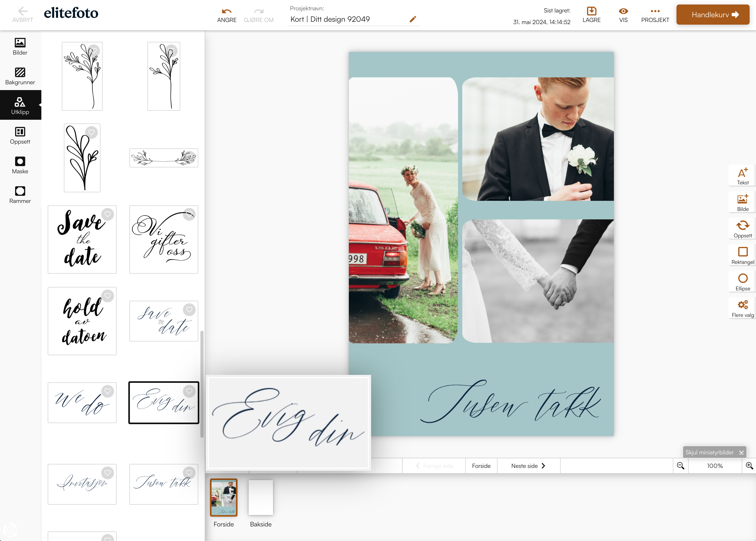Go to Neste side

coord(528,466)
